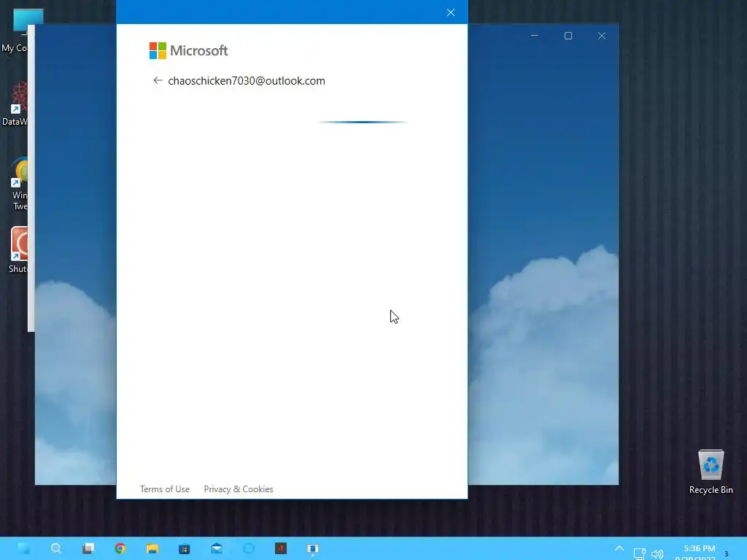Close the Microsoft sign-in dialog
The width and height of the screenshot is (747, 560).
pyautogui.click(x=451, y=12)
